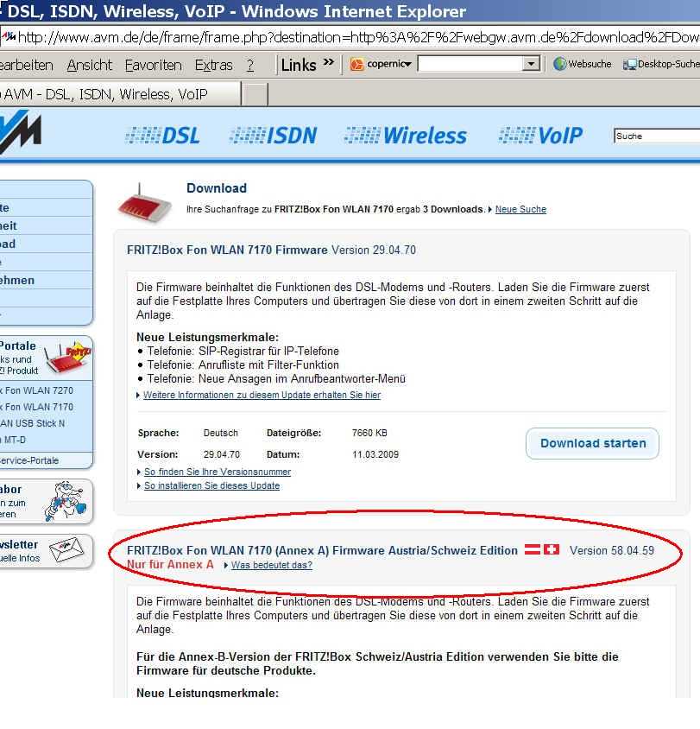Expand the Links toolbar chevron
The height and width of the screenshot is (729, 700).
[328, 64]
